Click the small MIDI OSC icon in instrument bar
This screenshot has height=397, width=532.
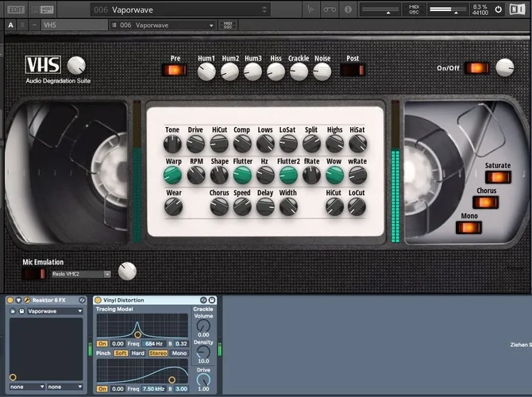(x=228, y=25)
